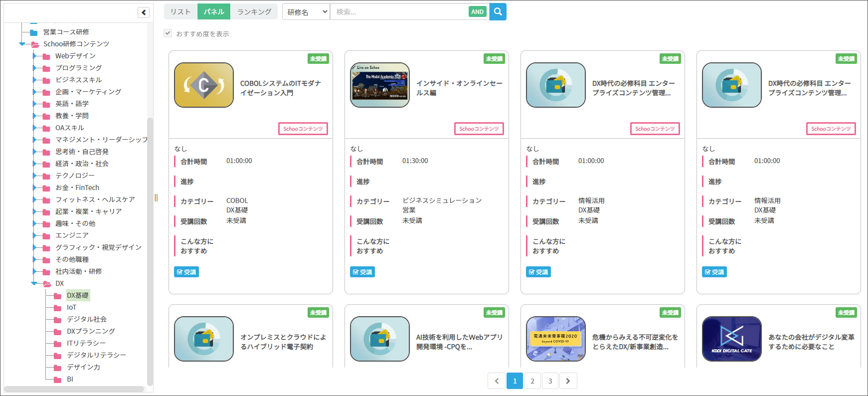The width and height of the screenshot is (868, 396).
Task: Select the フィットネス・ヘルスケア tree item
Action: coord(95,199)
